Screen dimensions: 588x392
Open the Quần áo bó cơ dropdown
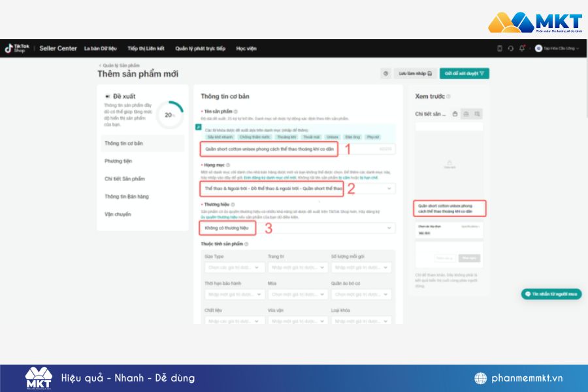(361, 295)
